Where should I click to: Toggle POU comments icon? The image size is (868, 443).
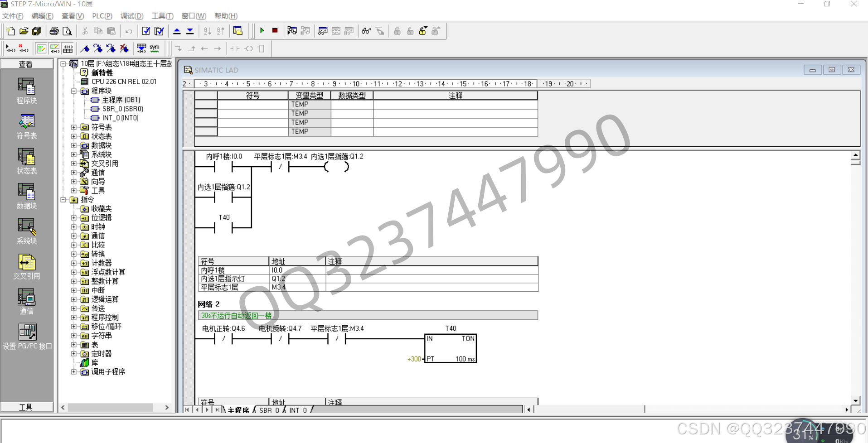pyautogui.click(x=42, y=48)
